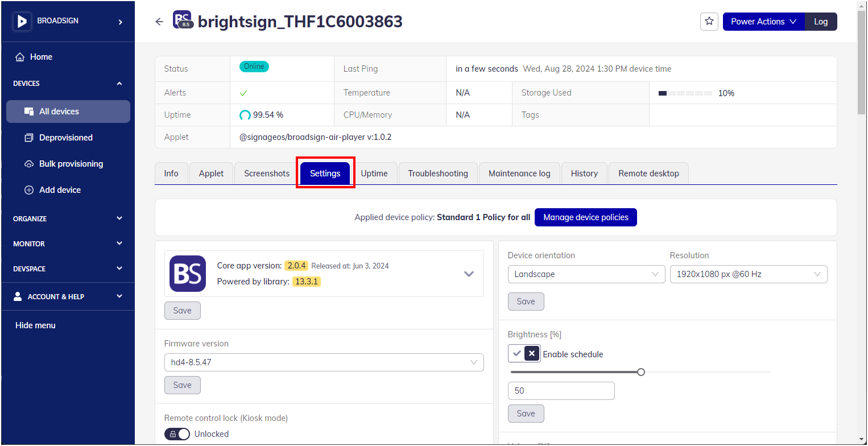Open Resolution dropdown
The image size is (868, 446).
point(749,274)
